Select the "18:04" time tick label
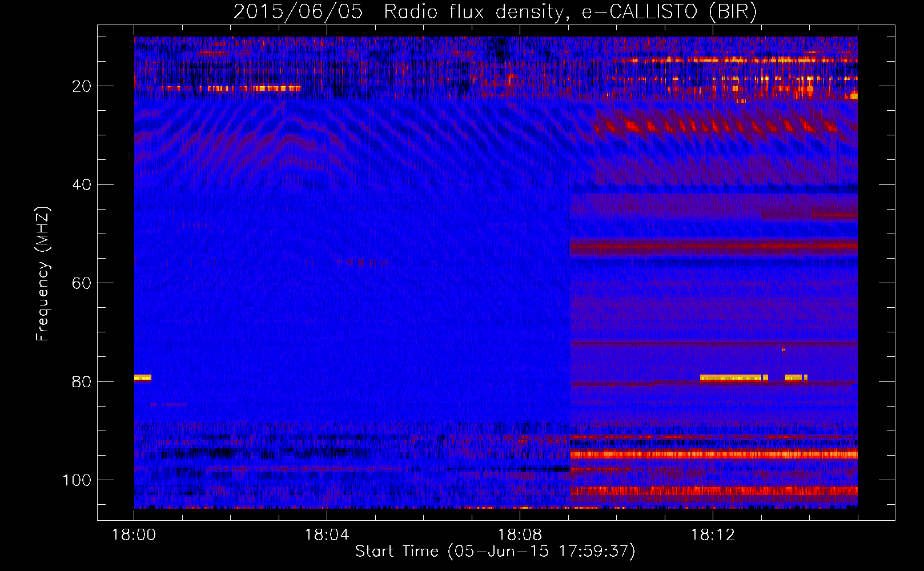The height and width of the screenshot is (571, 924). tap(327, 535)
